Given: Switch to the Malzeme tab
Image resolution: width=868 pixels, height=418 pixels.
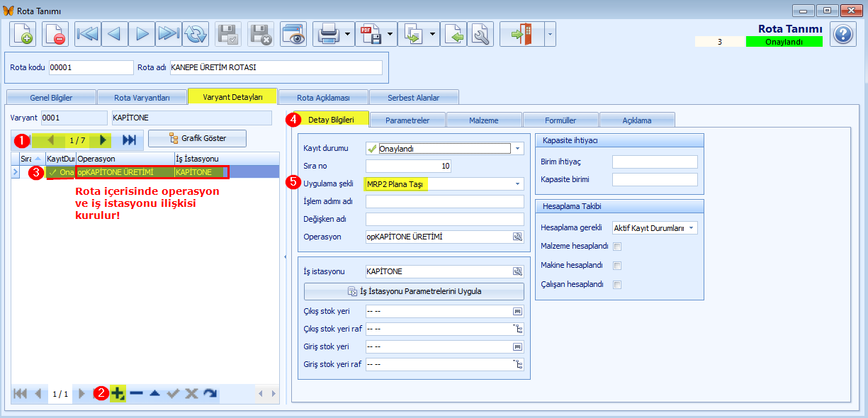Looking at the screenshot, I should (x=484, y=120).
